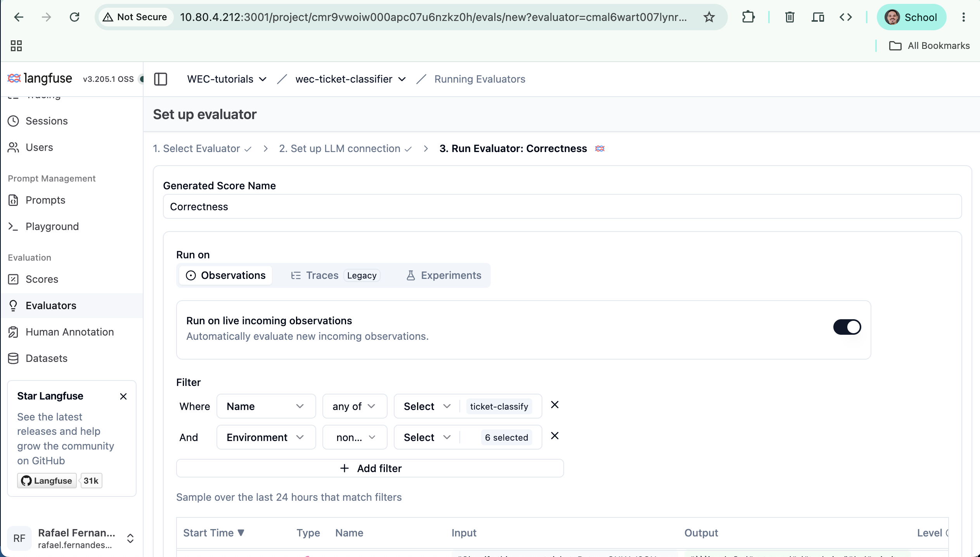Open the Playground page

coord(72,227)
